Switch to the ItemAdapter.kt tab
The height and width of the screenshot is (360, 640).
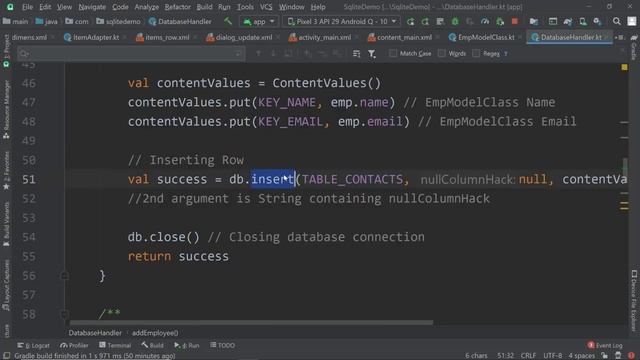tap(91, 37)
